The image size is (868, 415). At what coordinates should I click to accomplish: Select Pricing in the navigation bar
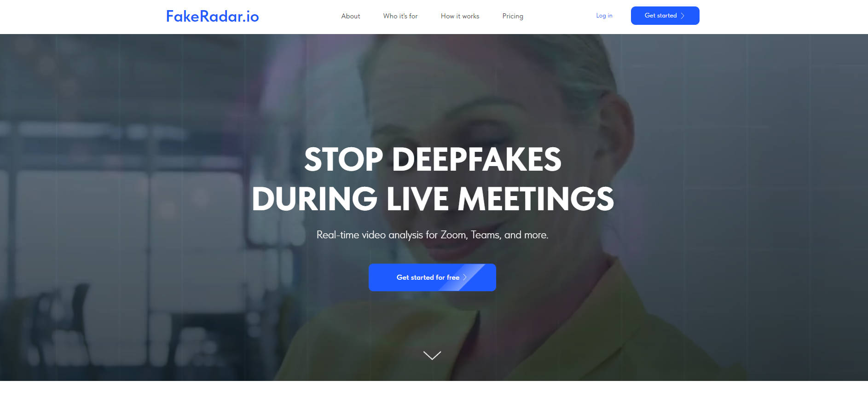[x=513, y=16]
